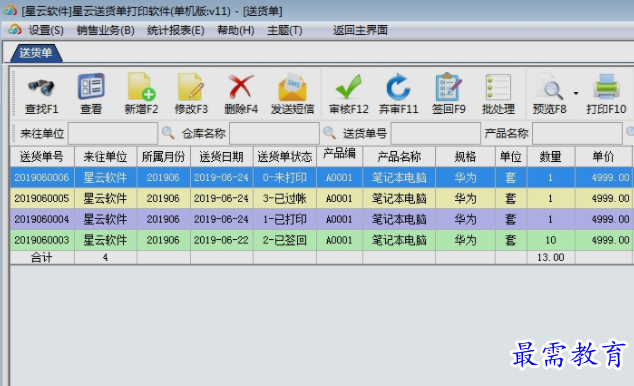Image resolution: width=634 pixels, height=386 pixels.
Task: Sort by 来往单位 column header
Action: point(106,156)
